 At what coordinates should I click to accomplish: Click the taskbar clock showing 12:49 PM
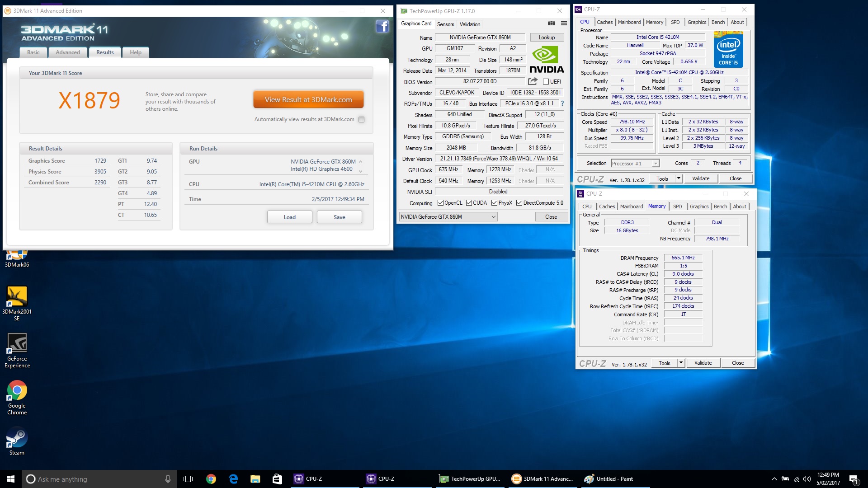[x=828, y=479]
